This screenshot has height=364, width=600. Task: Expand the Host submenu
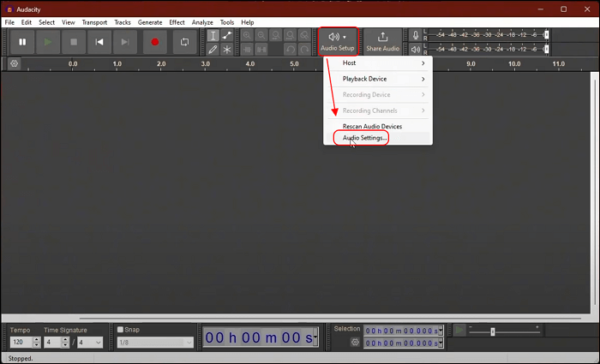click(x=382, y=63)
